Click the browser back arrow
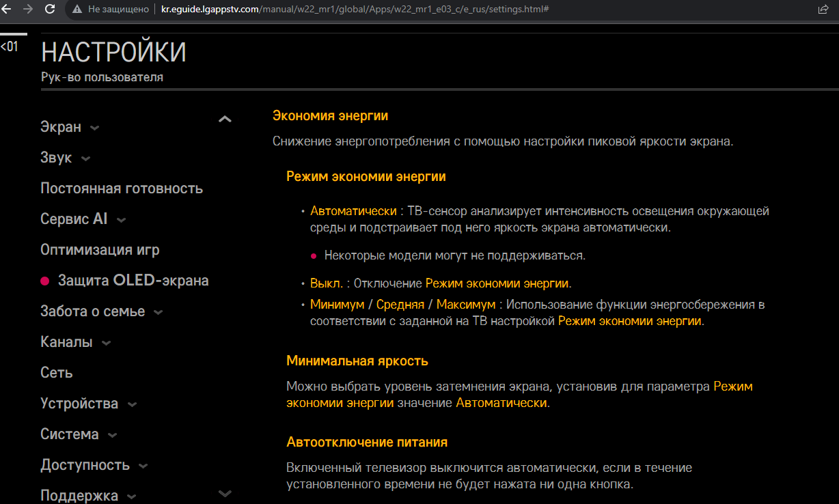This screenshot has height=504, width=839. coord(7,10)
